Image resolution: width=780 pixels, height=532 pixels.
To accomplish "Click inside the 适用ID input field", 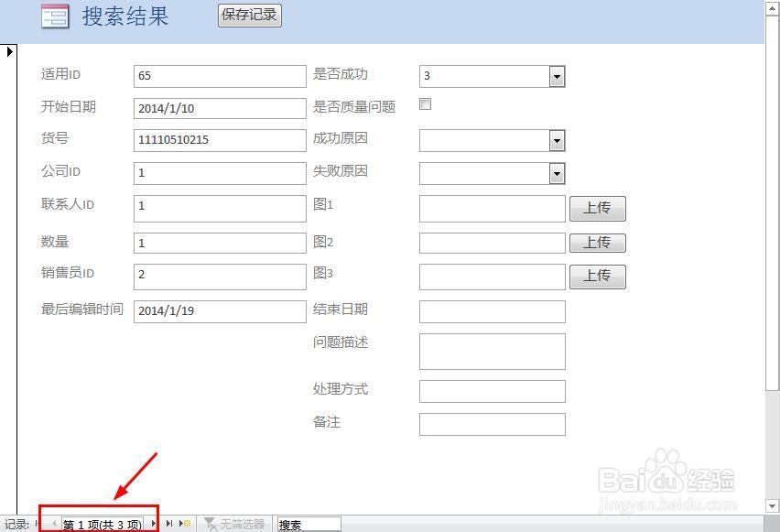I will point(219,76).
